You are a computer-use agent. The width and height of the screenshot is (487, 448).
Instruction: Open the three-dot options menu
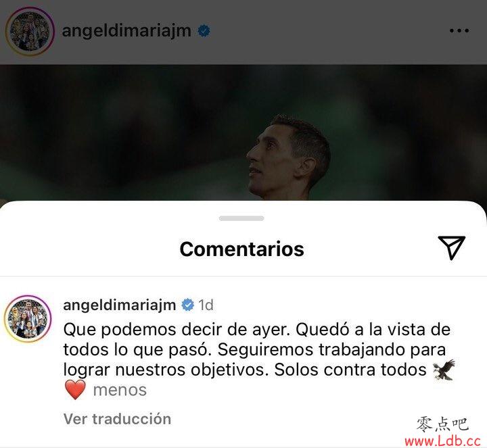[459, 30]
